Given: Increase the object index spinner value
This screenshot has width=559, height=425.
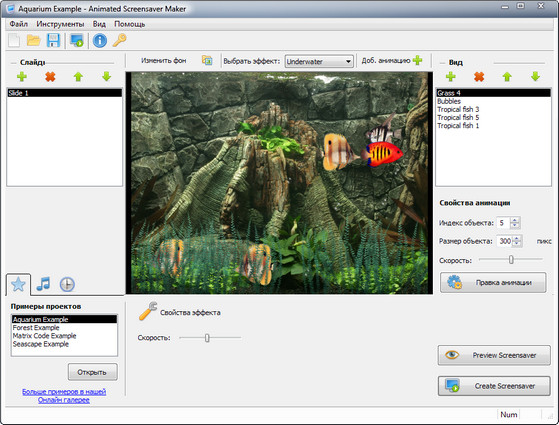Looking at the screenshot, I should [x=515, y=220].
